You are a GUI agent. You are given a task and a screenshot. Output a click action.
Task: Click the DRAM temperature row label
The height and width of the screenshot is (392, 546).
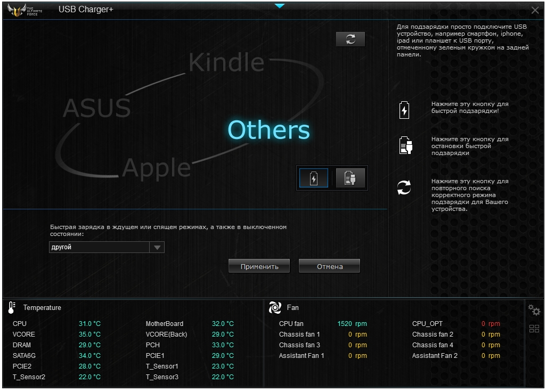[22, 345]
